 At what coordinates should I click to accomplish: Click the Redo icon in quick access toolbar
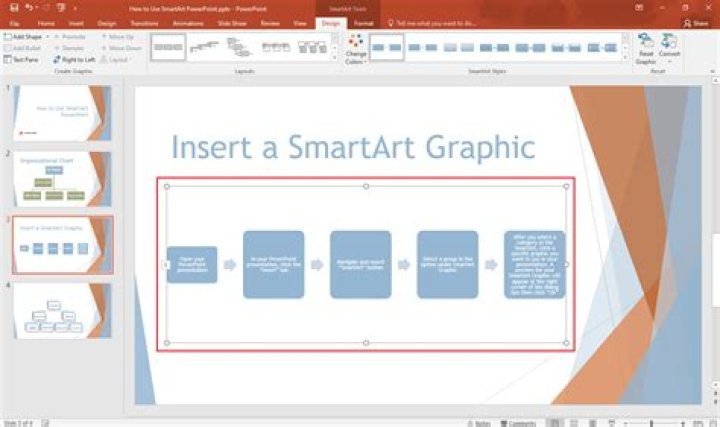tap(45, 7)
